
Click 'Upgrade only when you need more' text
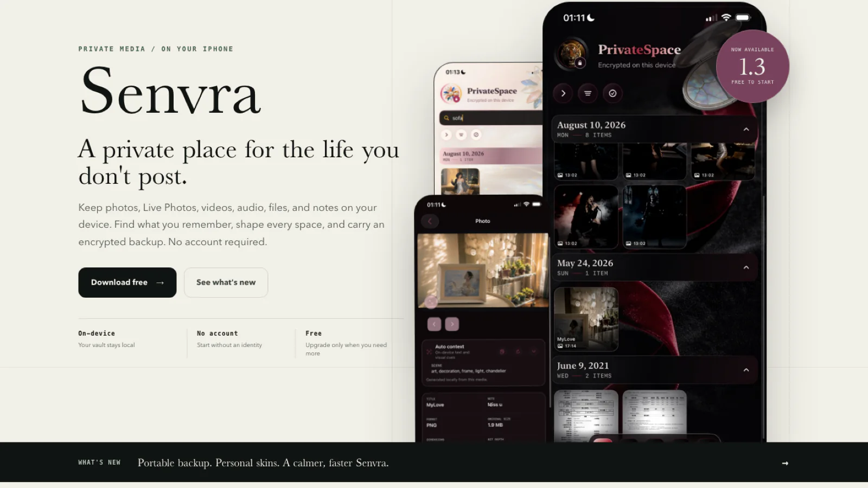pyautogui.click(x=346, y=349)
